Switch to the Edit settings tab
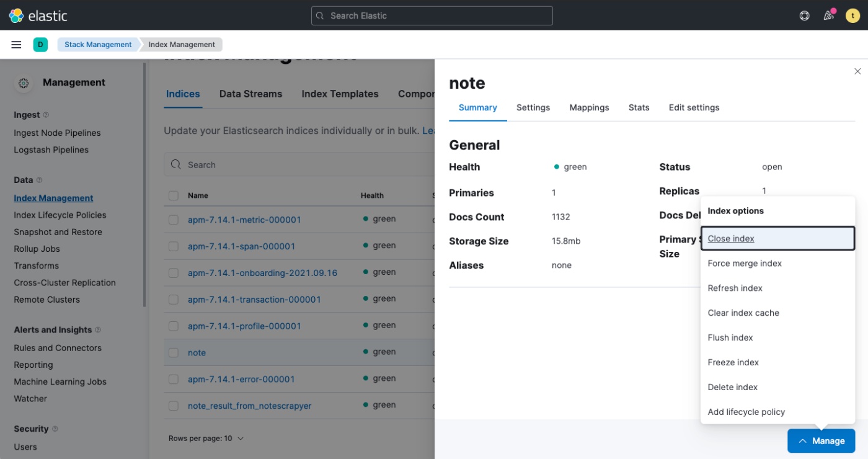The image size is (868, 459). [694, 108]
